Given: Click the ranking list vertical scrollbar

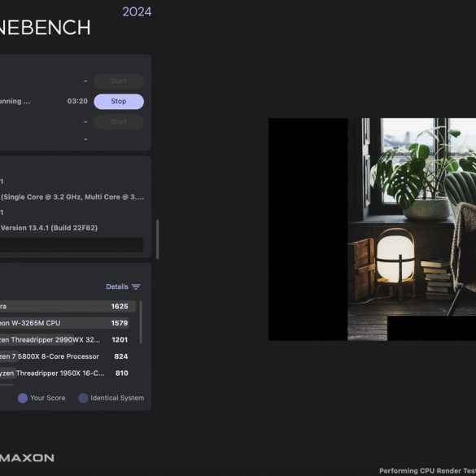Looking at the screenshot, I should pos(141,322).
